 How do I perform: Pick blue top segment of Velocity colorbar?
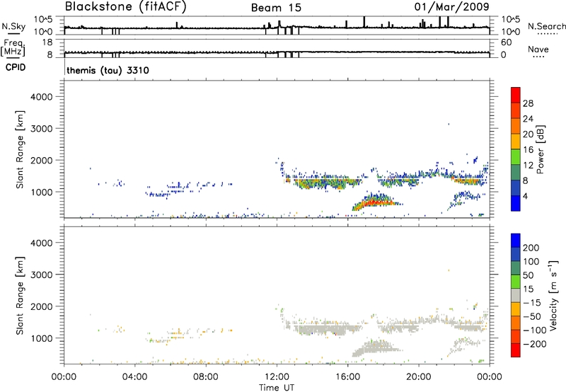point(516,241)
